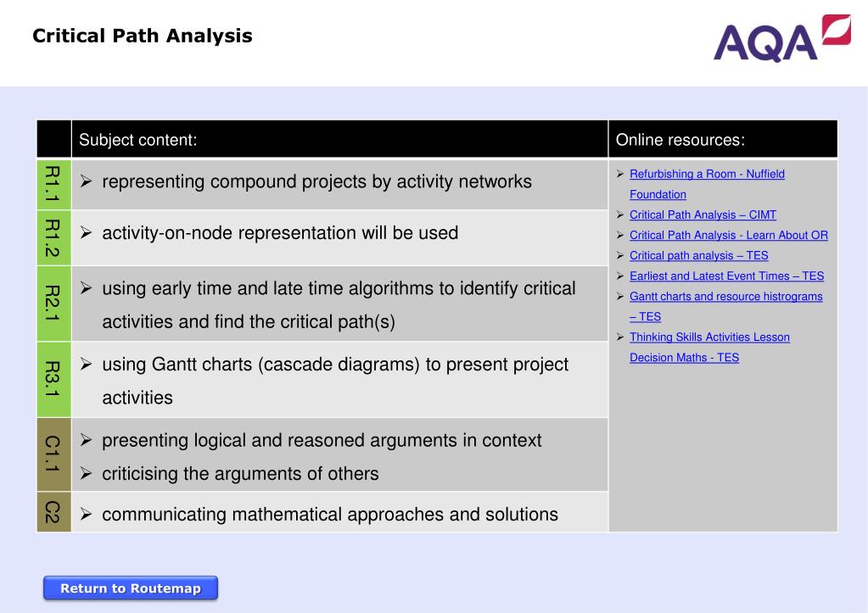Click the Return to Routemap button
The image size is (868, 613).
[131, 588]
